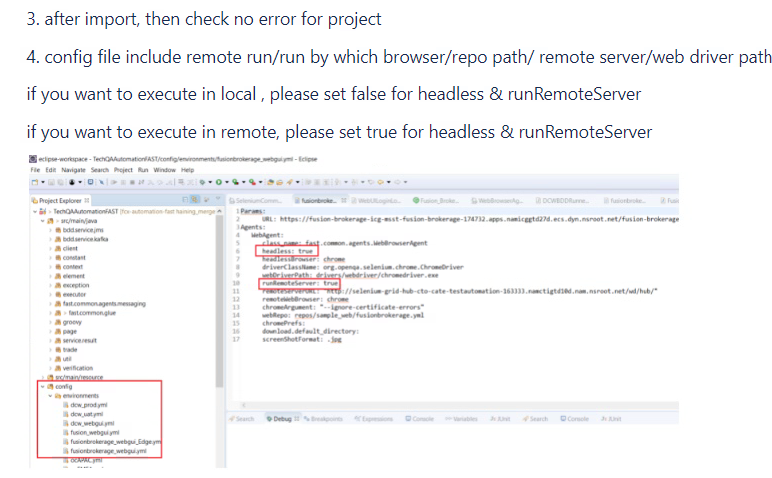Expand the src/main/resource folder
772x478 pixels.
tap(43, 377)
